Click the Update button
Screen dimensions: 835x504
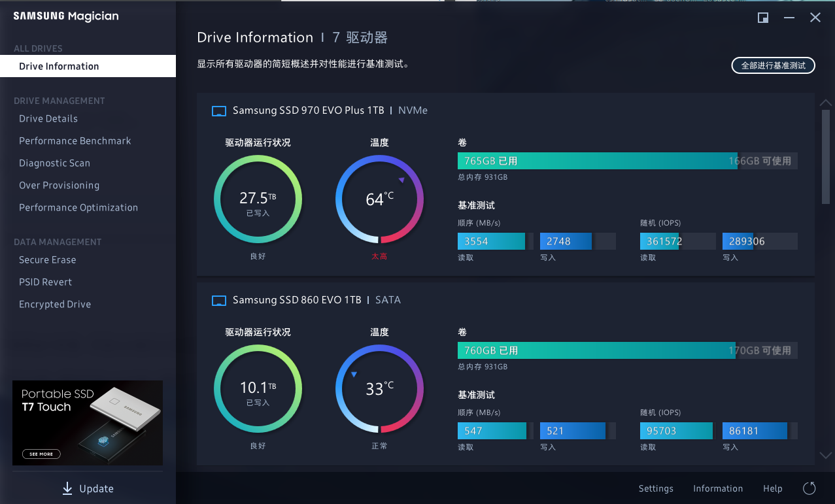pos(88,488)
